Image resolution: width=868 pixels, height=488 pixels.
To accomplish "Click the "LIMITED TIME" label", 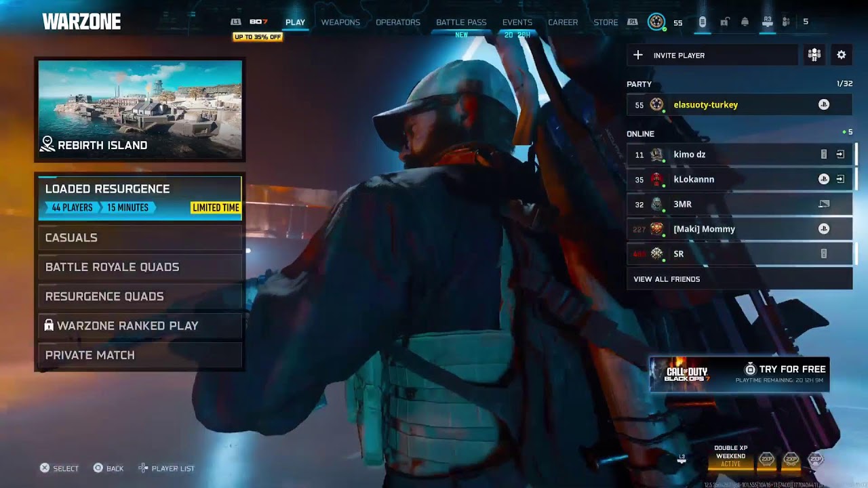I will pyautogui.click(x=216, y=207).
